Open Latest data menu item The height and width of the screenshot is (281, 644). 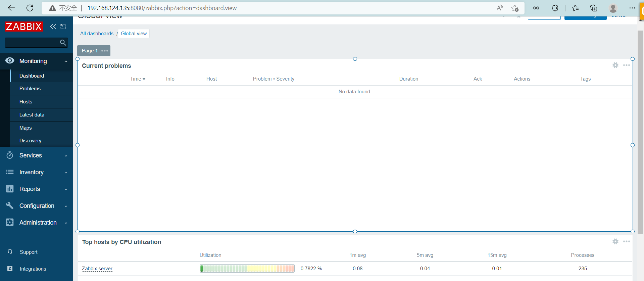[32, 115]
